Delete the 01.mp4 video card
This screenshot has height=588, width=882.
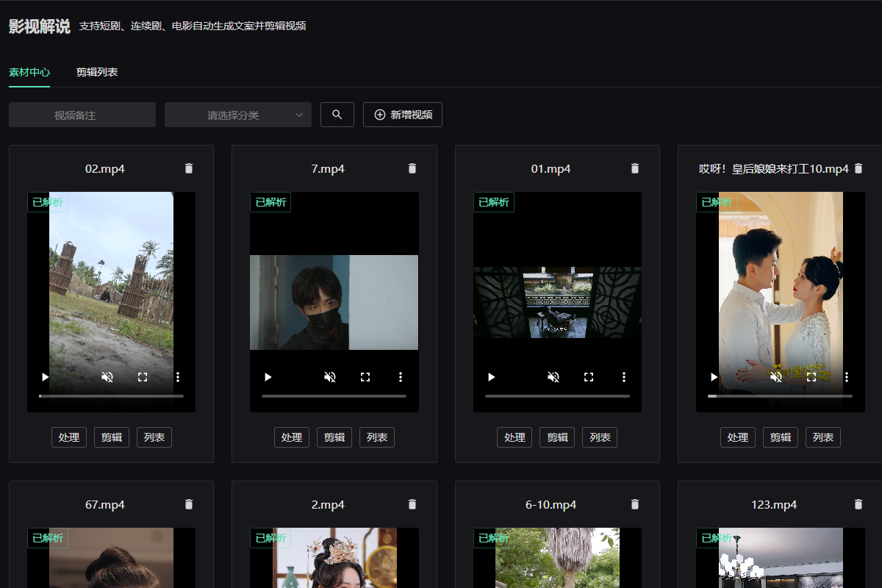point(635,169)
